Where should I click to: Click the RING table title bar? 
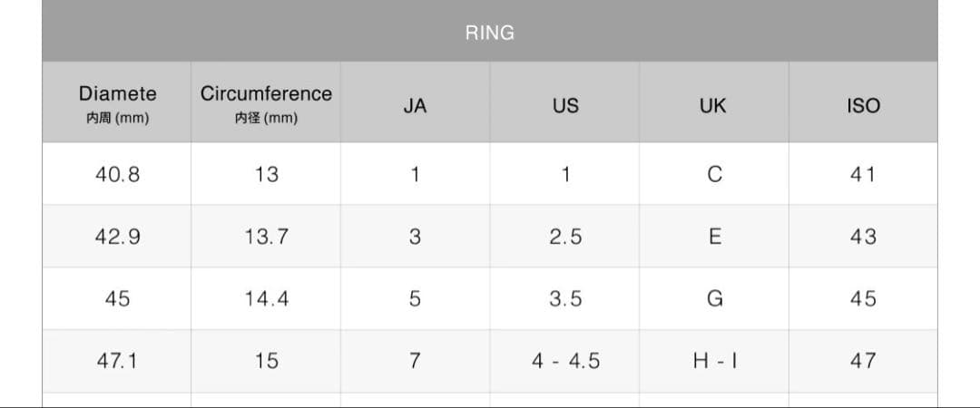[489, 33]
